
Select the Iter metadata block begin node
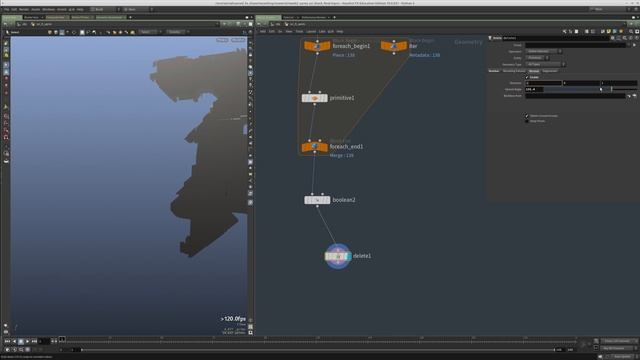pyautogui.click(x=394, y=46)
